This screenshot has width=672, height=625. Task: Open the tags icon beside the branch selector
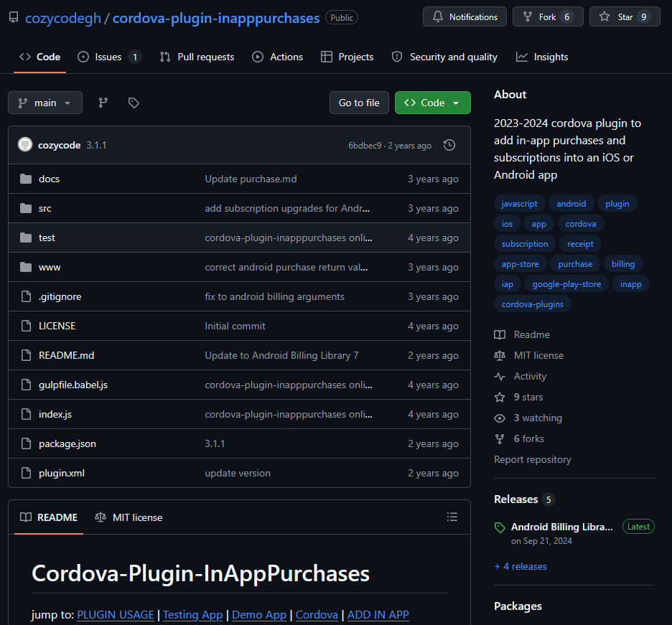pyautogui.click(x=134, y=103)
